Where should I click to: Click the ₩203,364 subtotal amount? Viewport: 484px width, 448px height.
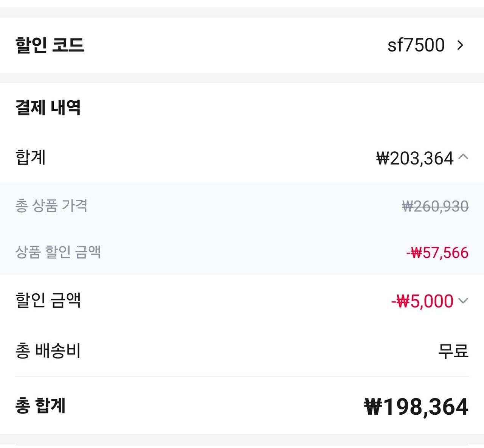[415, 158]
